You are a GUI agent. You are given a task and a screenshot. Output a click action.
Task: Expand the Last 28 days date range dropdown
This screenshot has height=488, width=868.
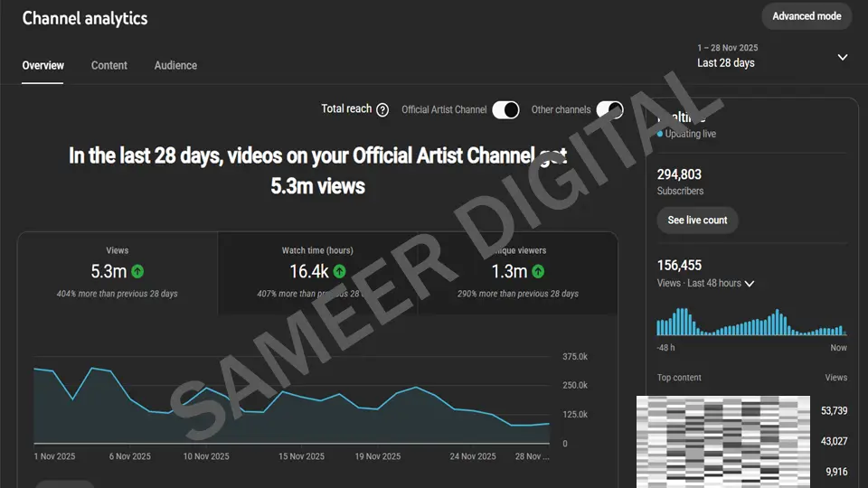(842, 57)
